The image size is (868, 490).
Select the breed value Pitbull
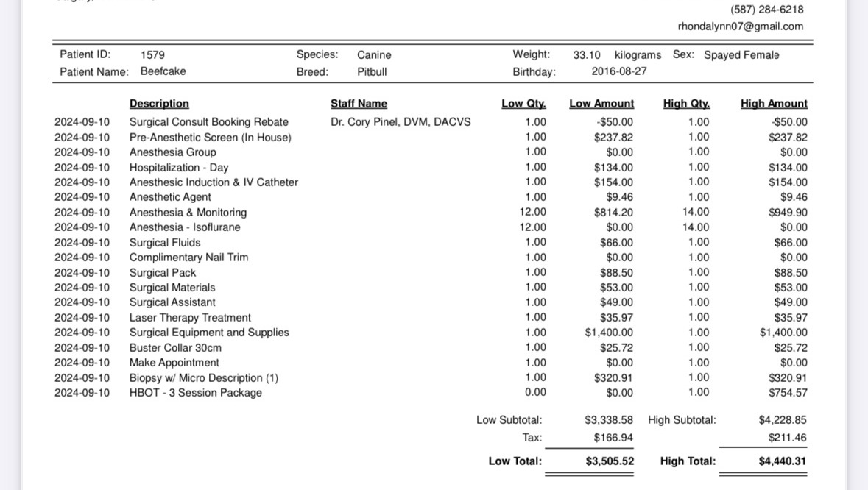372,72
